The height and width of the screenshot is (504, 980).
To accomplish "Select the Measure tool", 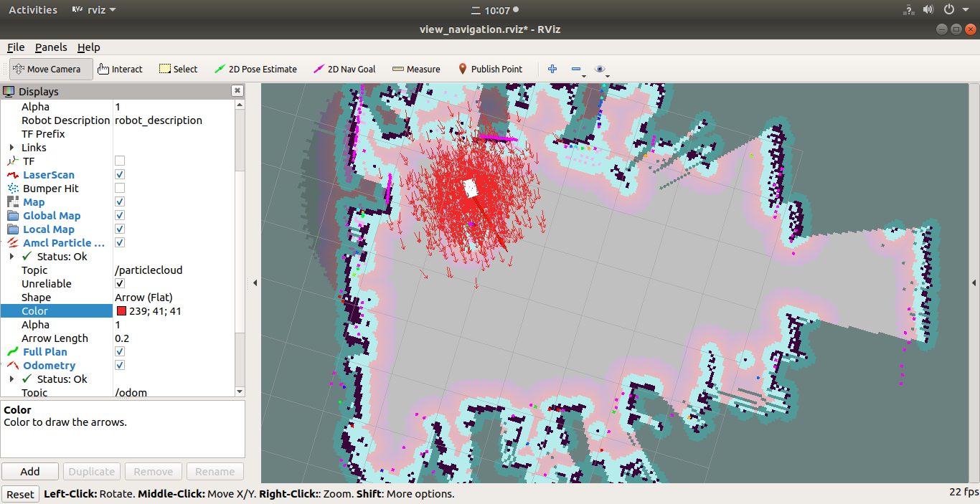I will coord(416,70).
